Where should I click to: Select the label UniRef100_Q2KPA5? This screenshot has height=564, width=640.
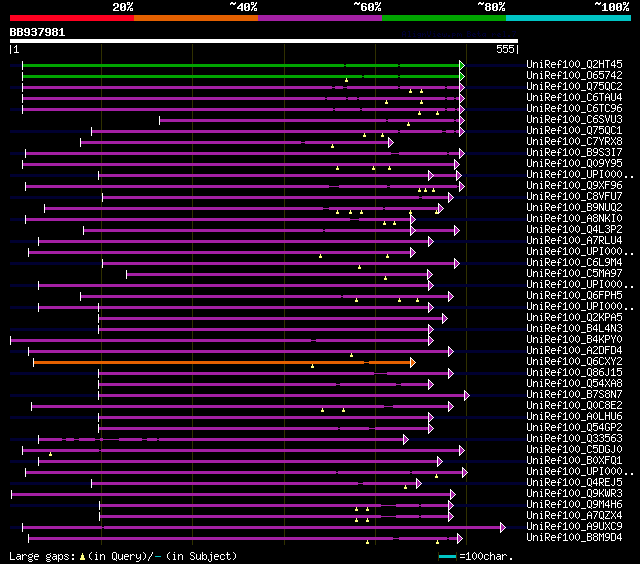[x=574, y=318]
